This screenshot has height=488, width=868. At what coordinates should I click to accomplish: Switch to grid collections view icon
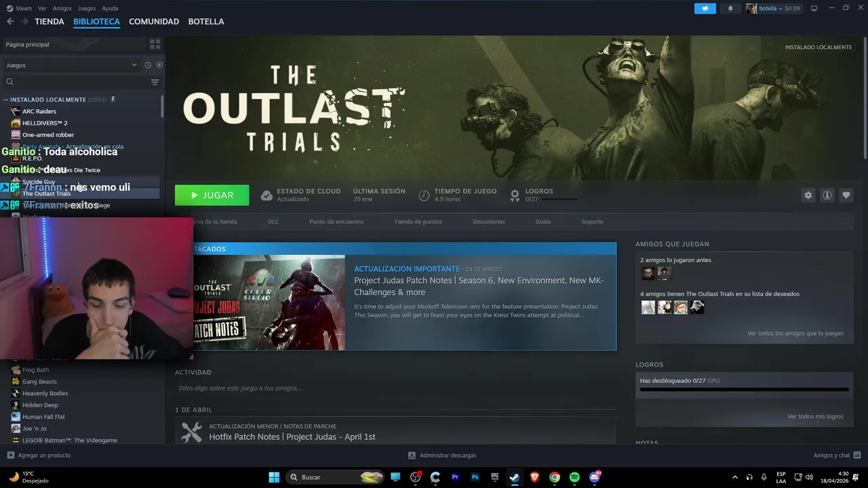[x=155, y=44]
